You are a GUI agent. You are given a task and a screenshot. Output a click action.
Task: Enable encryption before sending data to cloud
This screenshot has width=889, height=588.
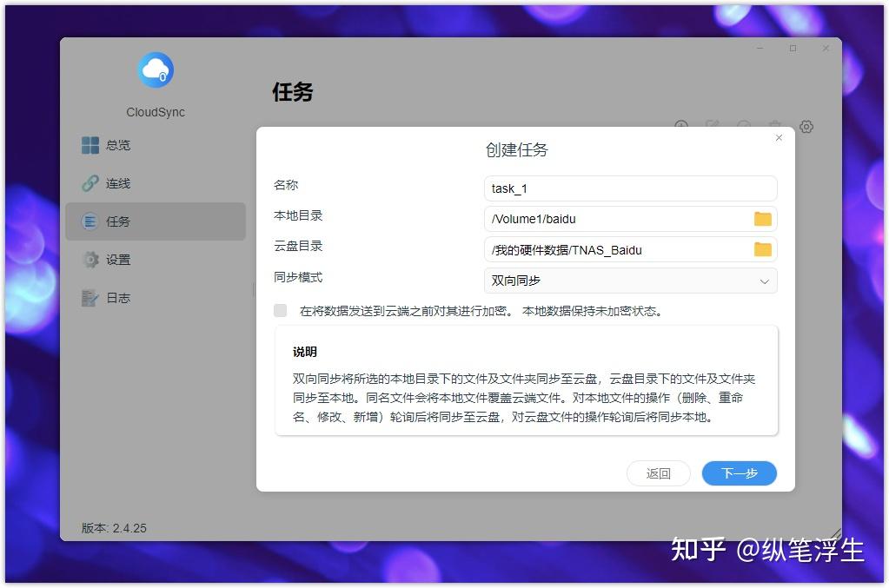click(280, 310)
